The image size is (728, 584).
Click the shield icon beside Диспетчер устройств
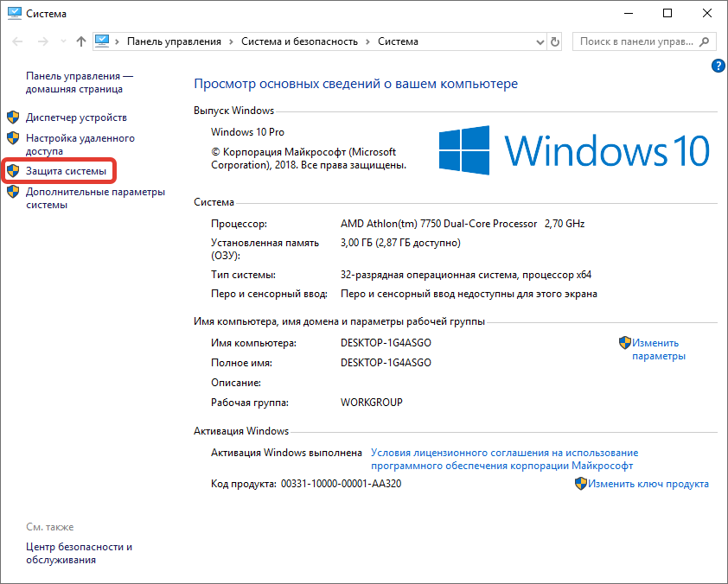pos(13,117)
